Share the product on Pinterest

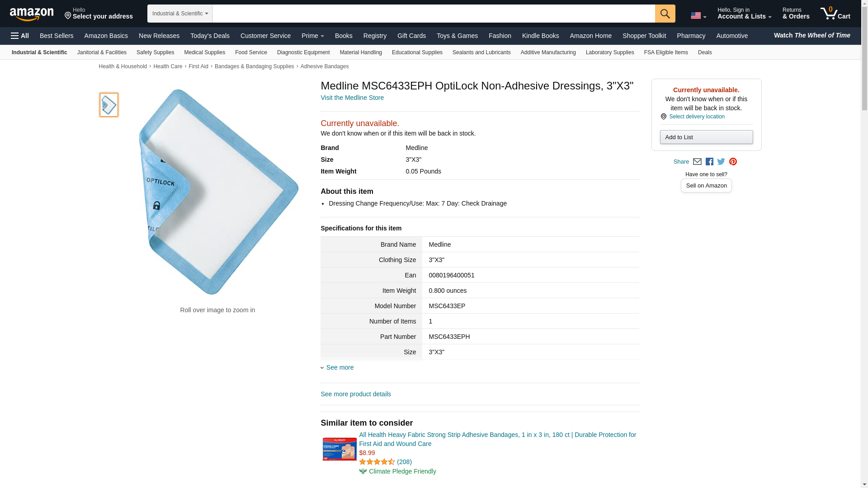tap(733, 162)
